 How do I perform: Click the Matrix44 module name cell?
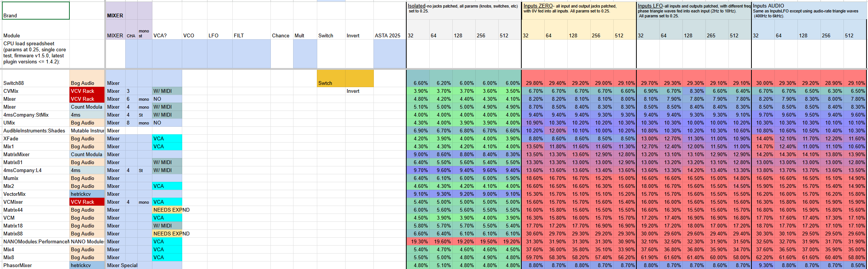[x=35, y=210]
